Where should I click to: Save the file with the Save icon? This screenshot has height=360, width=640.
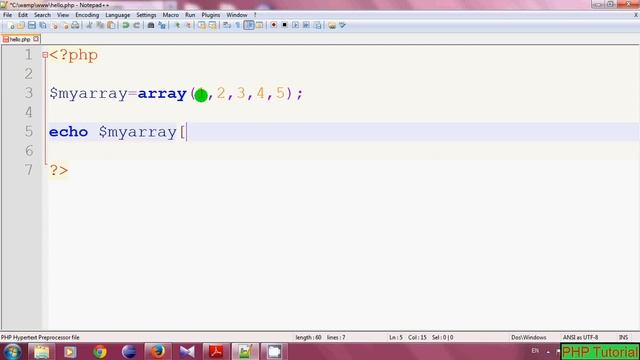32,25
